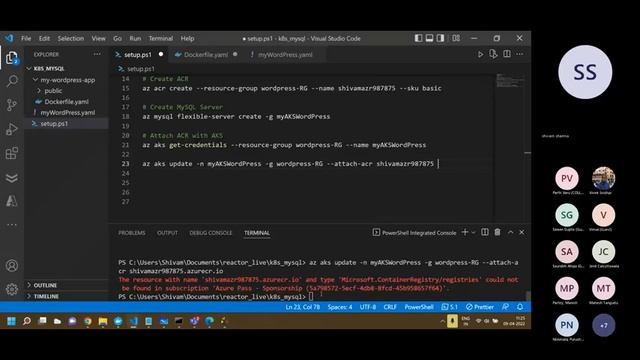Screen dimensions: 640x360
Task: Open the Terminal menu
Action: (x=161, y=38)
